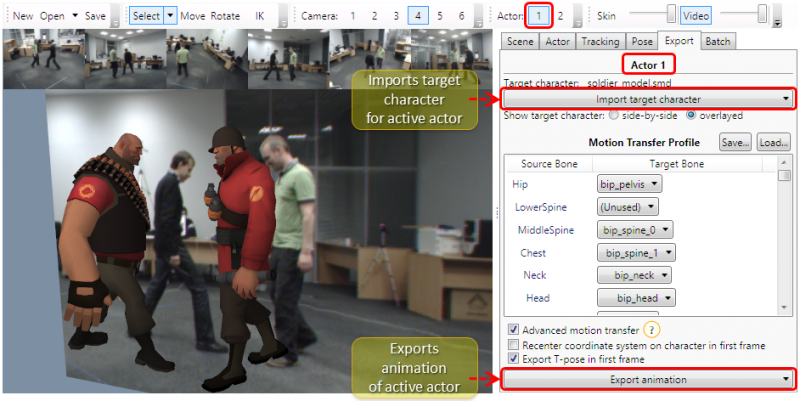Toggle Advanced motion transfer checkbox
800x401 pixels.
click(x=514, y=330)
